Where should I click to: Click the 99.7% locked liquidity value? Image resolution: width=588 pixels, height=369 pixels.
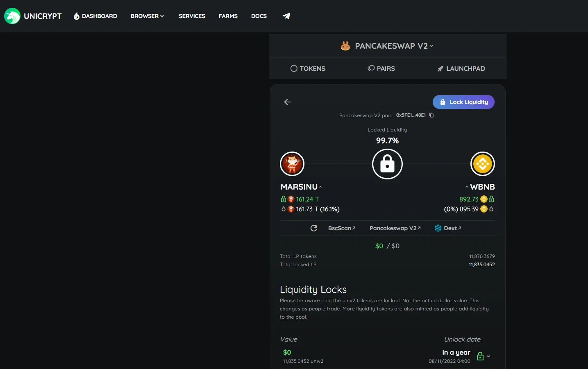[387, 140]
